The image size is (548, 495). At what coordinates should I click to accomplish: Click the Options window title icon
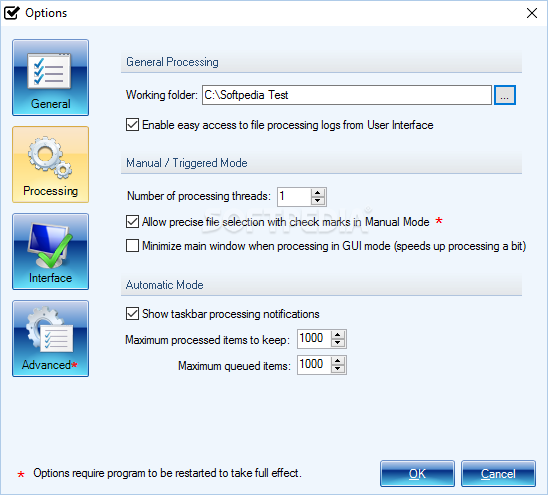tap(12, 13)
